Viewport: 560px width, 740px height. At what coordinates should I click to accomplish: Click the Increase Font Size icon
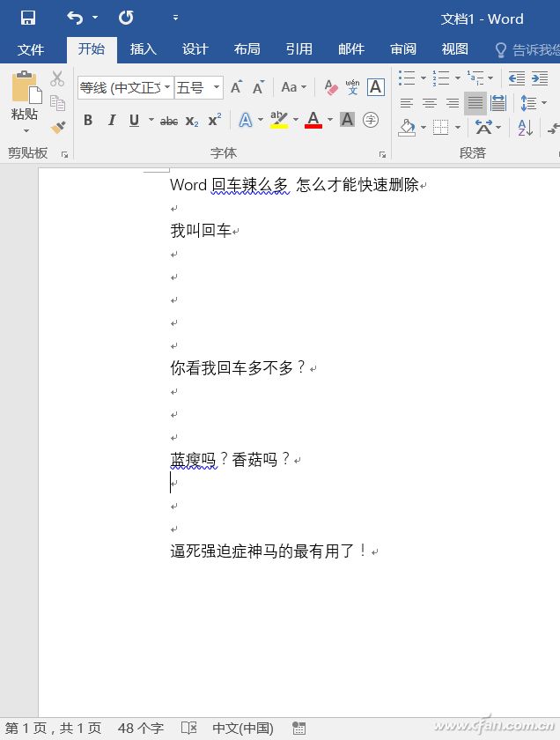pyautogui.click(x=236, y=87)
